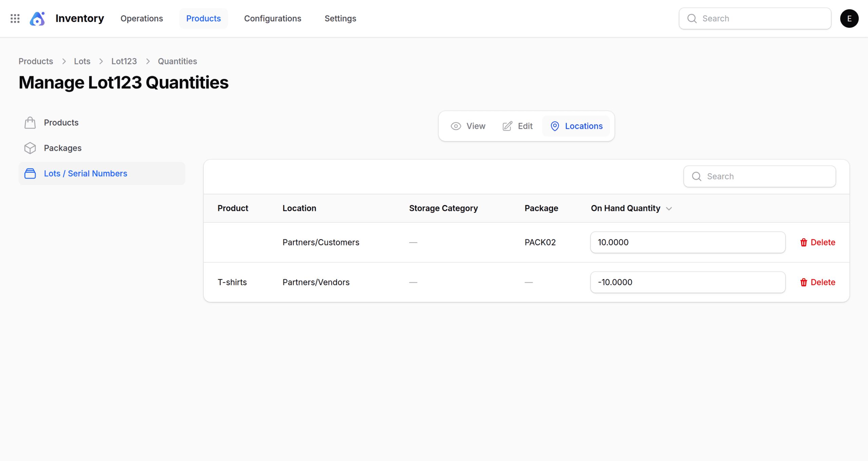Click the shopping bag Products sidebar icon
This screenshot has width=868, height=461.
click(30, 123)
